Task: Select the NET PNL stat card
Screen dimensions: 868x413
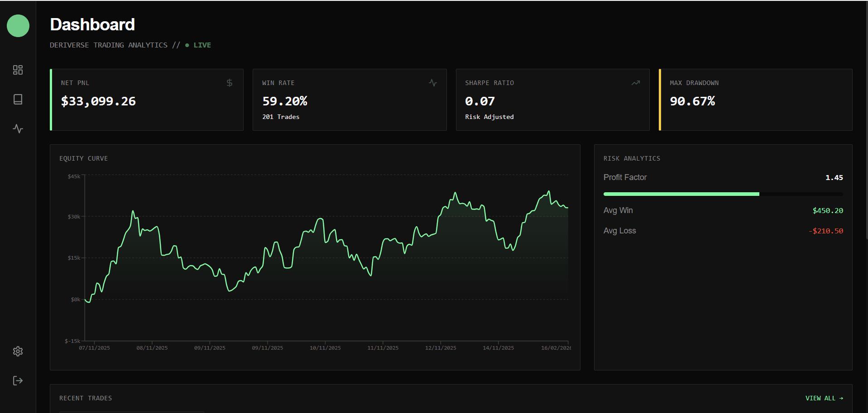Action: coord(147,100)
